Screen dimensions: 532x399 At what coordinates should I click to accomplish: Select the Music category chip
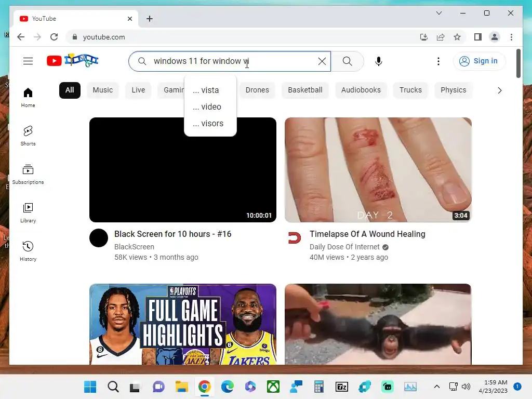(103, 90)
